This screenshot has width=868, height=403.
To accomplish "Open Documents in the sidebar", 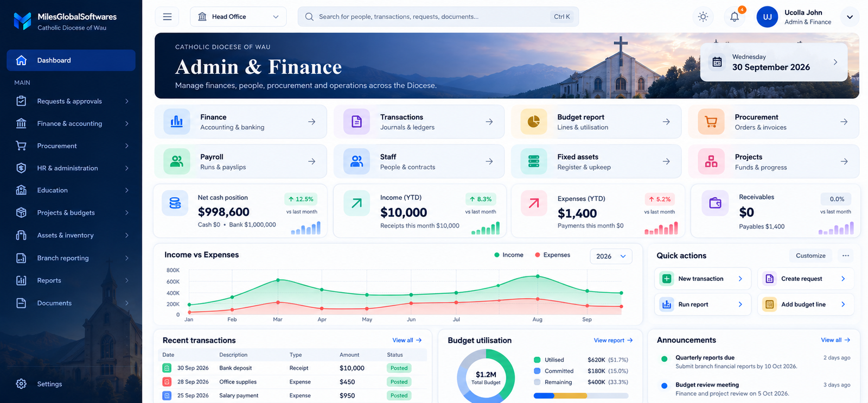I will (71, 303).
